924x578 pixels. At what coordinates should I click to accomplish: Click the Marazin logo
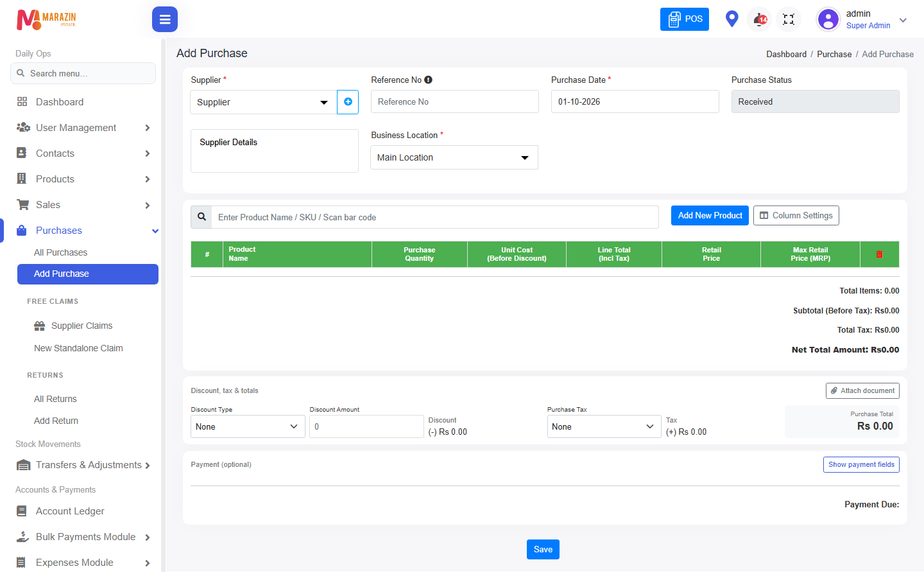pos(46,19)
